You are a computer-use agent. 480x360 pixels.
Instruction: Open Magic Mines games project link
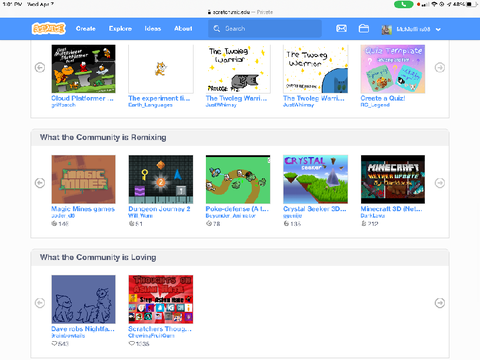83,209
